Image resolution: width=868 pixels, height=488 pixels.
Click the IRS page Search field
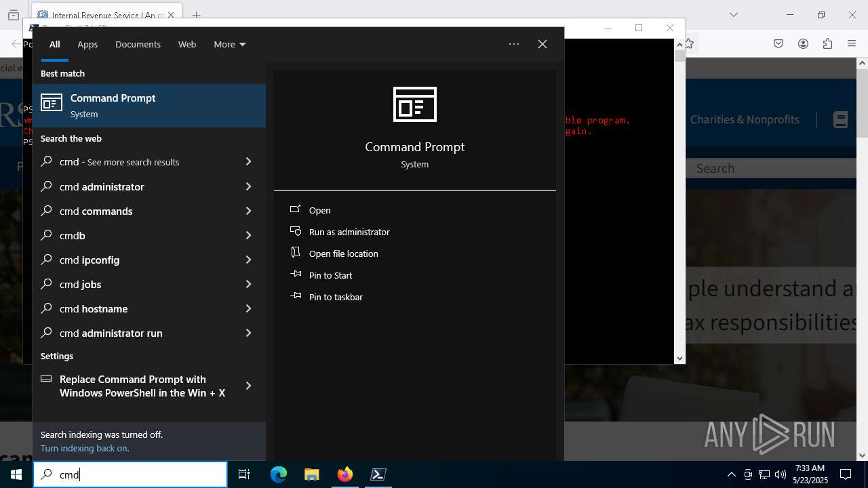click(x=772, y=168)
